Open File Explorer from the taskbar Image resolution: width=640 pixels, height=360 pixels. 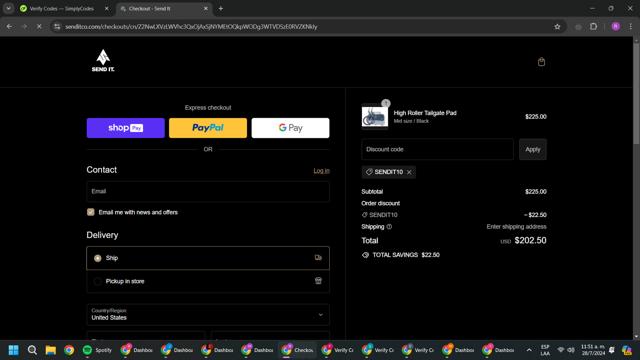click(51, 350)
